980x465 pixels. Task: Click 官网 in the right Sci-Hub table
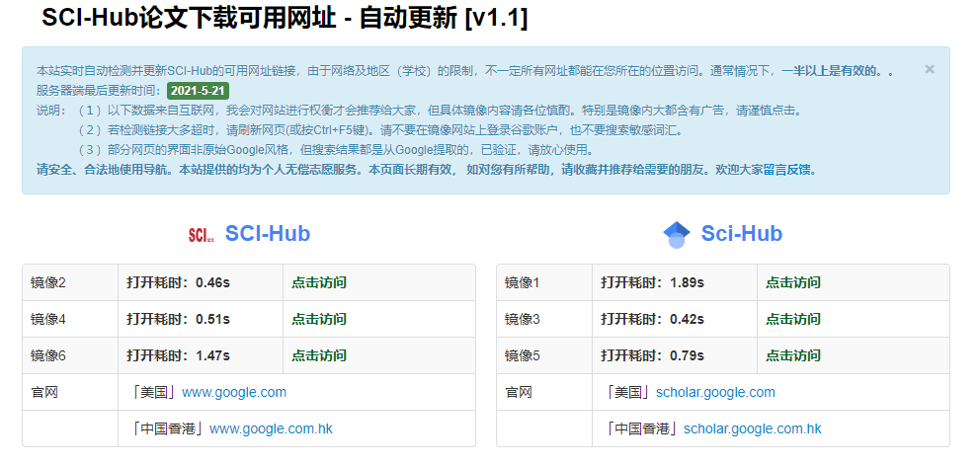click(519, 393)
